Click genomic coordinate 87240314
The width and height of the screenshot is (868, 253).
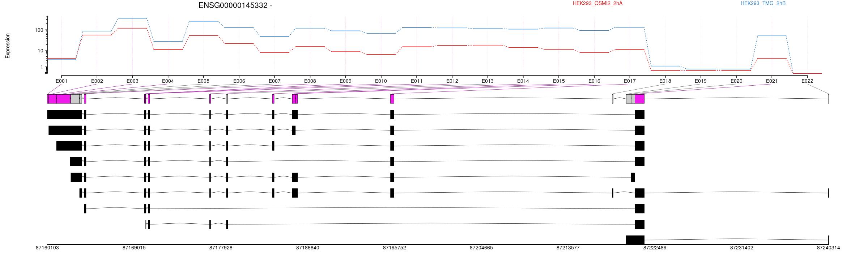[828, 248]
